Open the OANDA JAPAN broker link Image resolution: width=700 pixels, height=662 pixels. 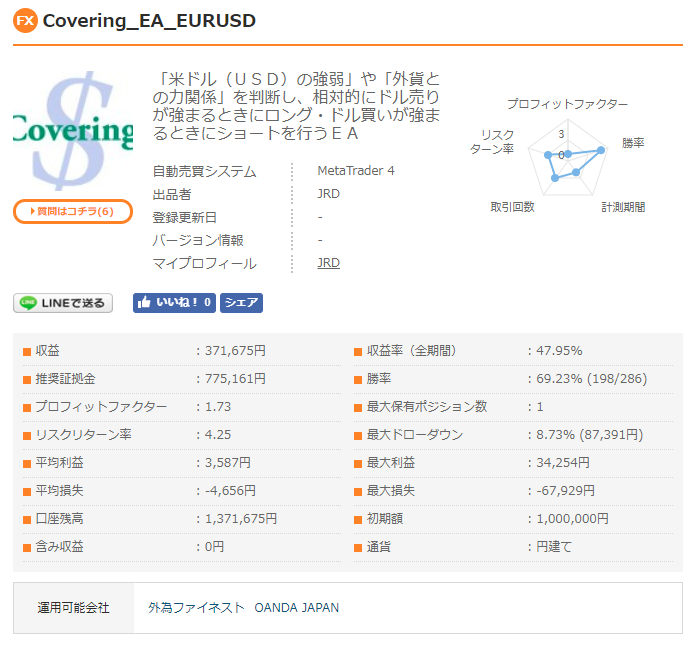(296, 608)
